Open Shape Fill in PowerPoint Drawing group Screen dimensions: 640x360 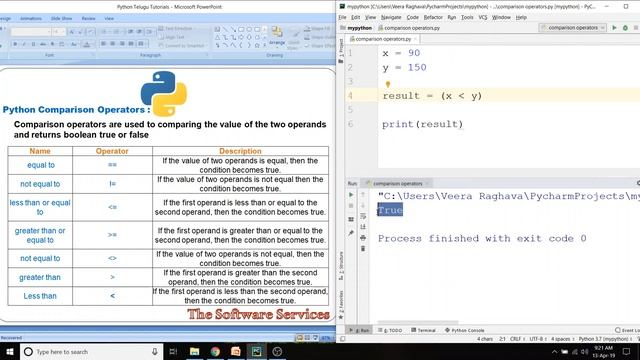[318, 29]
